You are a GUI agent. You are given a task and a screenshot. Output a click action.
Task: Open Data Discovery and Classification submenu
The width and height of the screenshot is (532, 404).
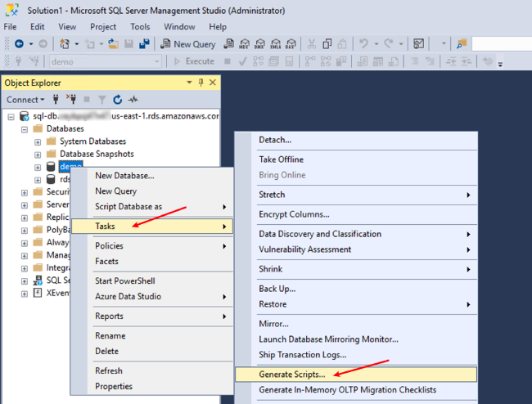point(356,234)
